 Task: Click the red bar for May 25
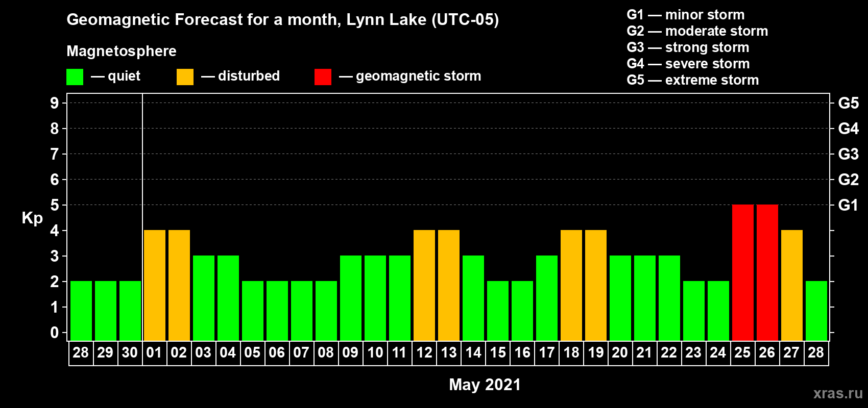point(743,272)
